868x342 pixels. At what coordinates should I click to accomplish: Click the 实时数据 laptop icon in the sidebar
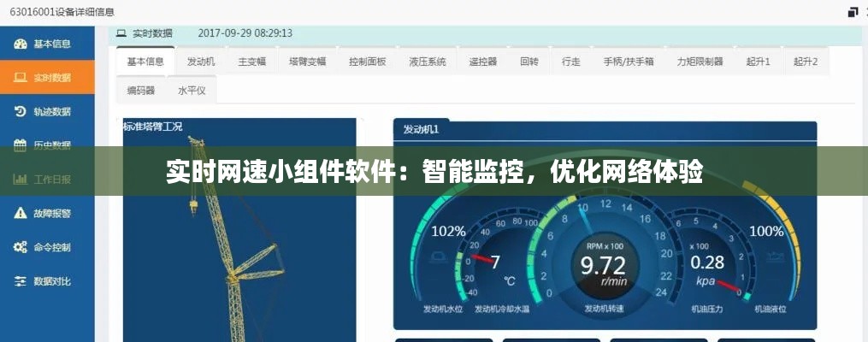[20, 78]
